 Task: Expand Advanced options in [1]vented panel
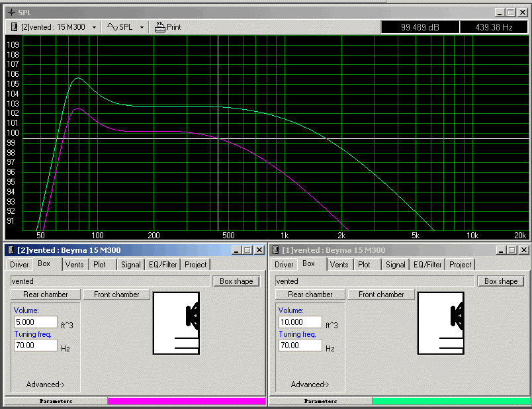(x=310, y=385)
